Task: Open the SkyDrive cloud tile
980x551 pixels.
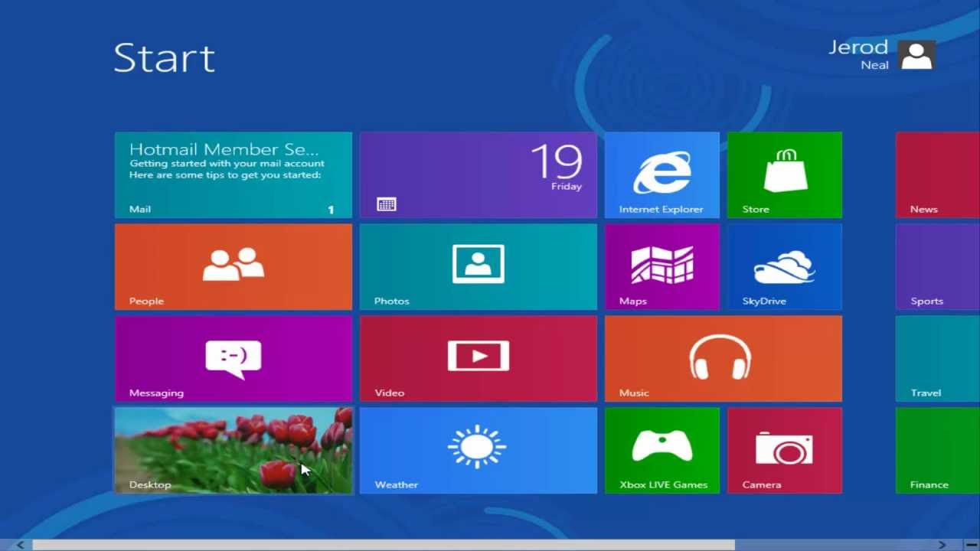Action: coord(785,267)
